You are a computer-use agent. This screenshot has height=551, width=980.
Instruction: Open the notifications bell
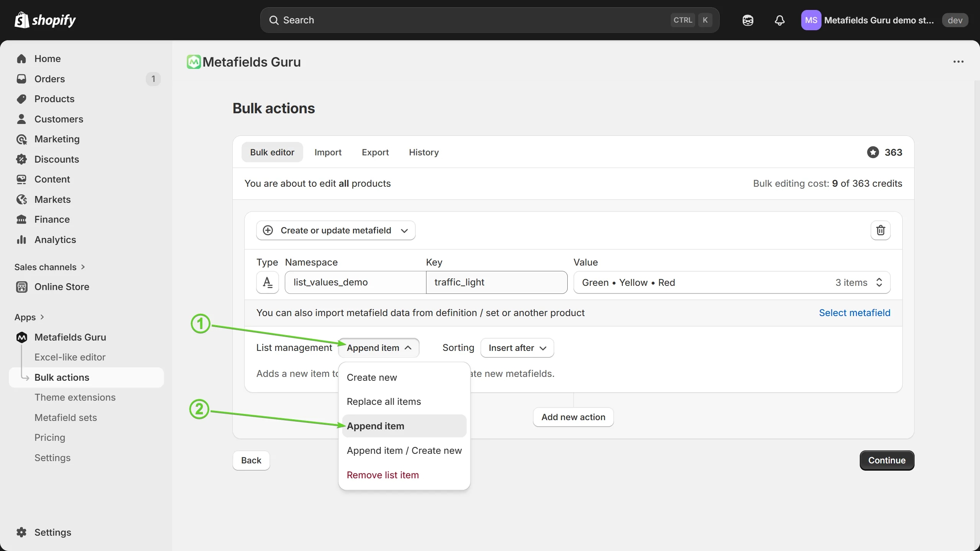pyautogui.click(x=780, y=20)
